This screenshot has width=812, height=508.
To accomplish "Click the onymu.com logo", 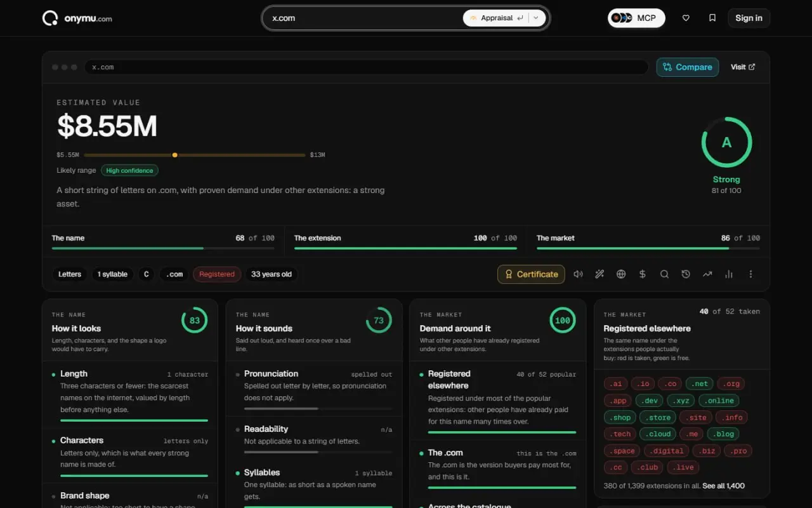I will 77,18.
